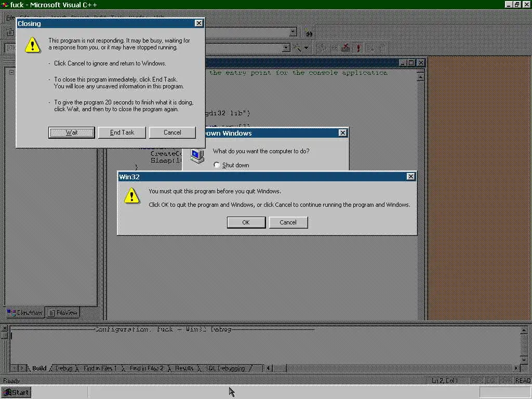Click End Task in the Closing dialog

point(122,132)
